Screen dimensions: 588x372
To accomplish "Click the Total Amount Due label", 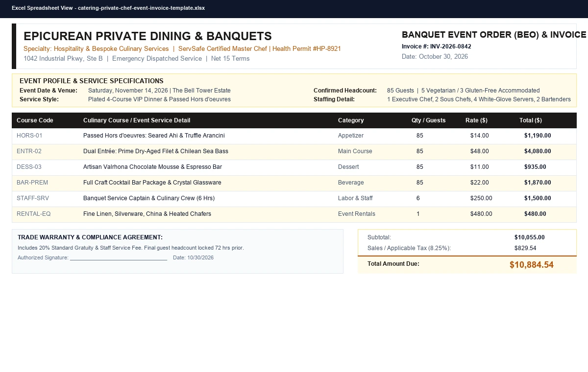I will (393, 264).
